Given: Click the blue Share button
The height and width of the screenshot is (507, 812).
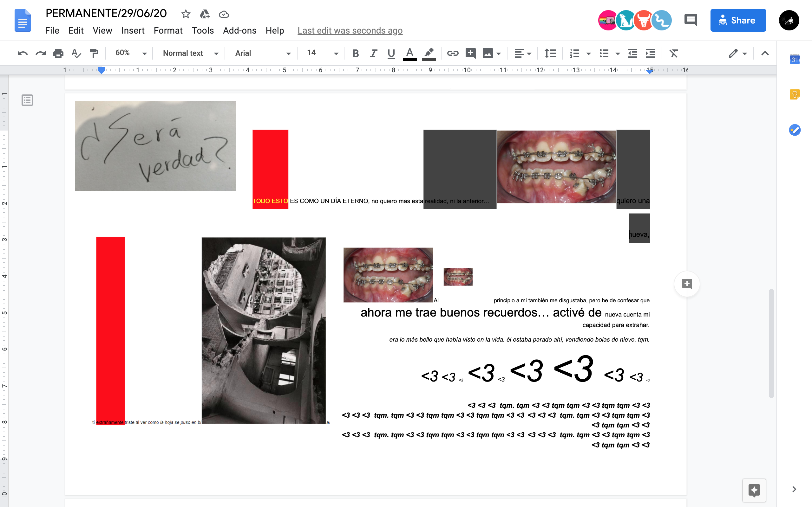Looking at the screenshot, I should coord(738,21).
